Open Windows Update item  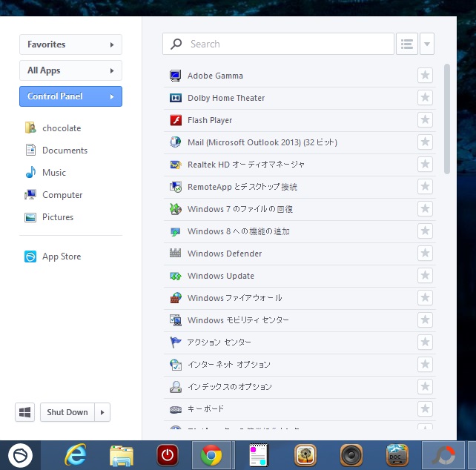pyautogui.click(x=220, y=276)
